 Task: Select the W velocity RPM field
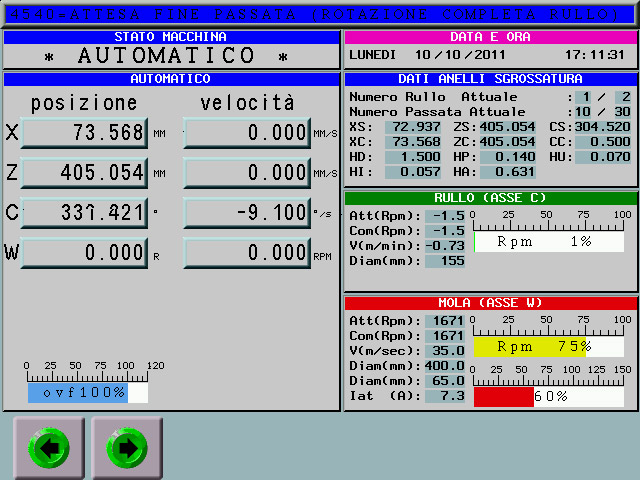pos(246,253)
